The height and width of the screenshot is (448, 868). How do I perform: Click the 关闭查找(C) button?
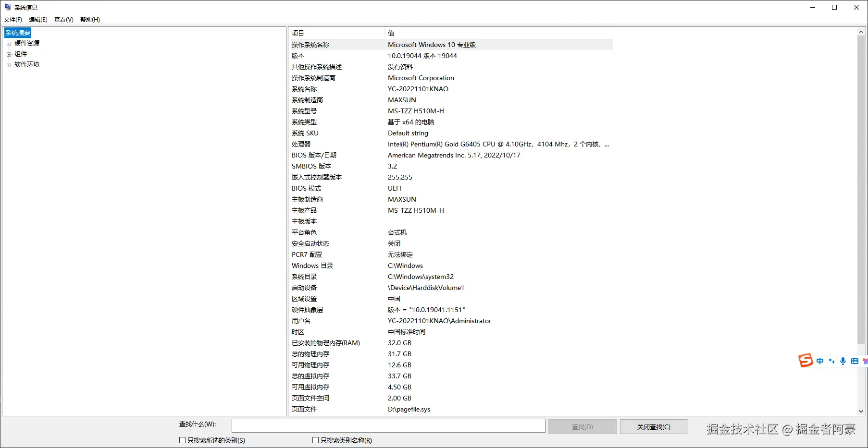pyautogui.click(x=654, y=427)
